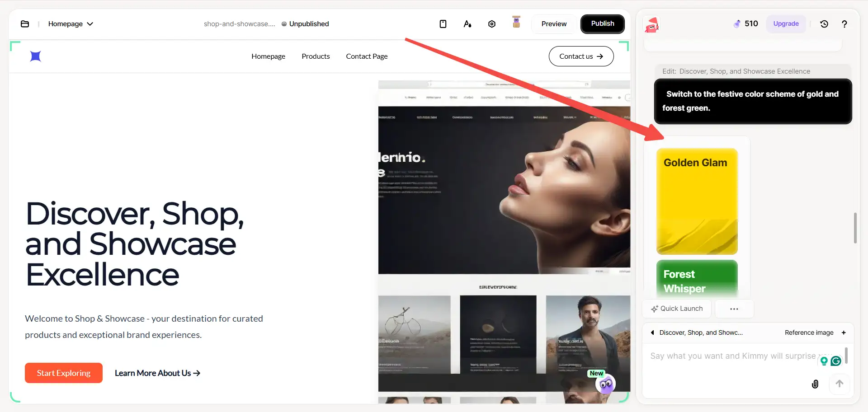Open the folder icon in top bar
The width and height of the screenshot is (868, 412).
(x=25, y=24)
